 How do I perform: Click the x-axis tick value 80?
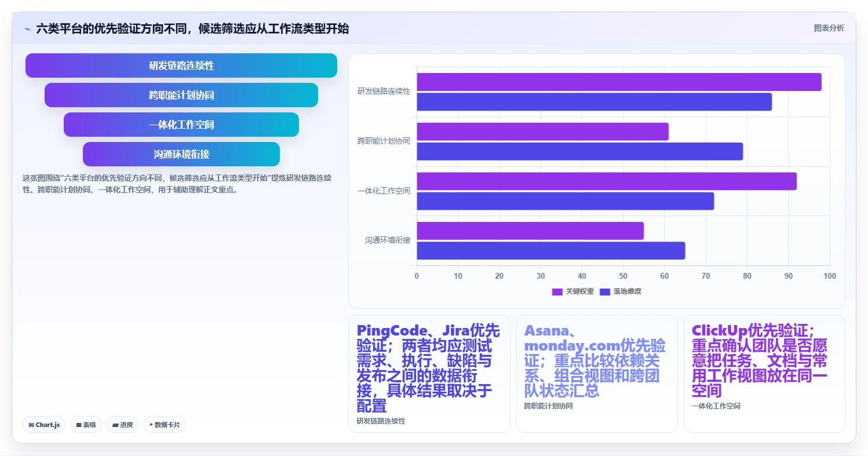pyautogui.click(x=747, y=276)
